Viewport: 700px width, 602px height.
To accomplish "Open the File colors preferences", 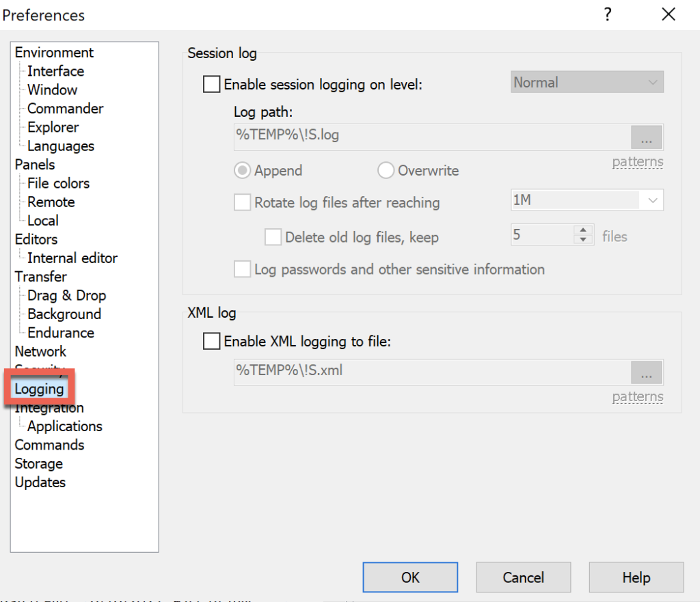I will tap(58, 183).
